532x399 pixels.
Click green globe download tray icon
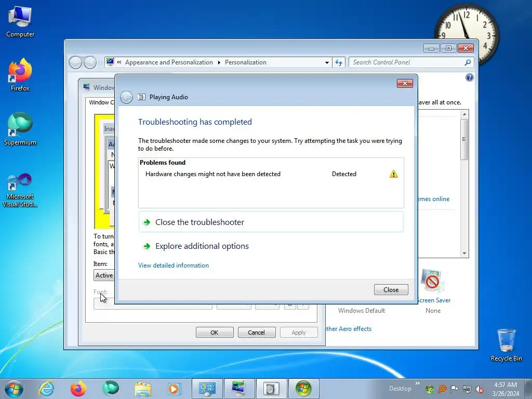430,389
